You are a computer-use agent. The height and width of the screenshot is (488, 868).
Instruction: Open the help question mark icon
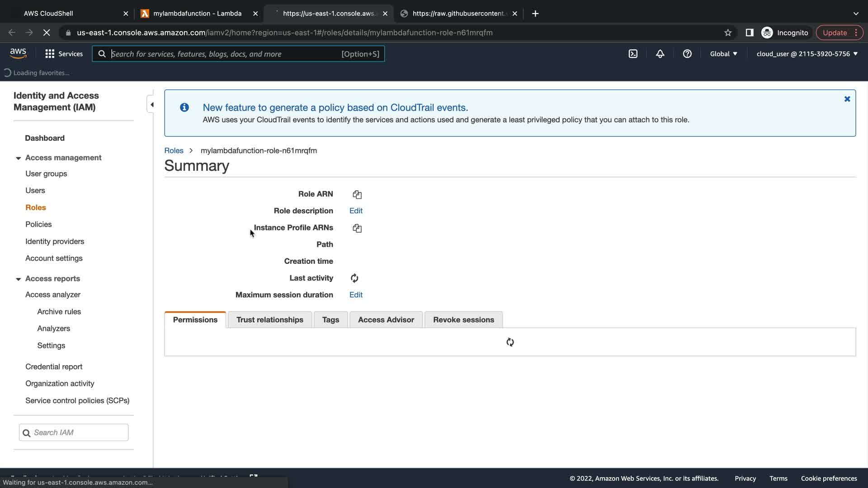click(687, 54)
